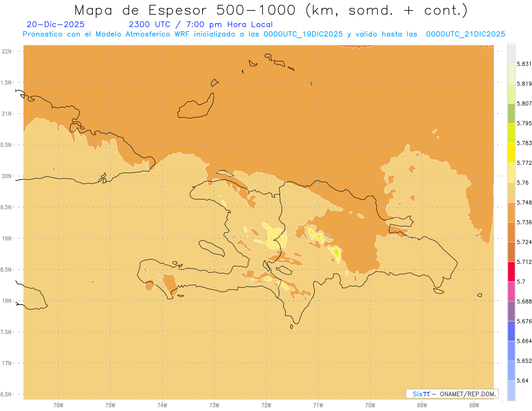Click the '5.676' color scale value
Viewport: 532px width, 411px height.
click(524, 321)
